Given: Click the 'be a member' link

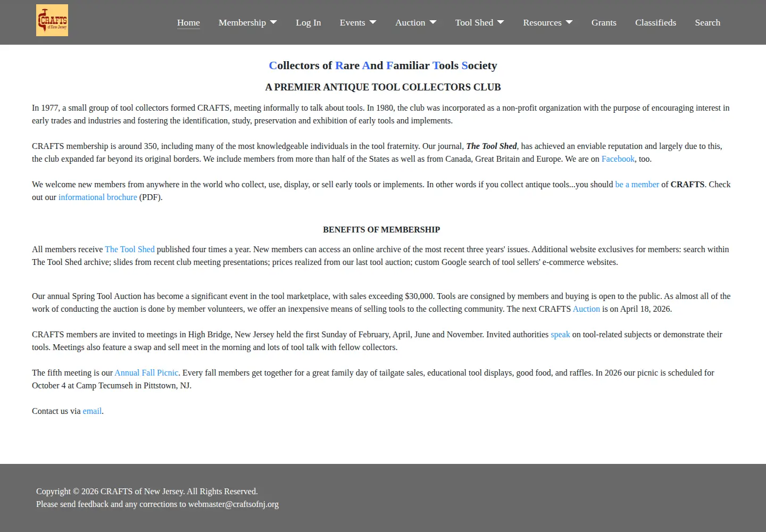Looking at the screenshot, I should point(637,185).
